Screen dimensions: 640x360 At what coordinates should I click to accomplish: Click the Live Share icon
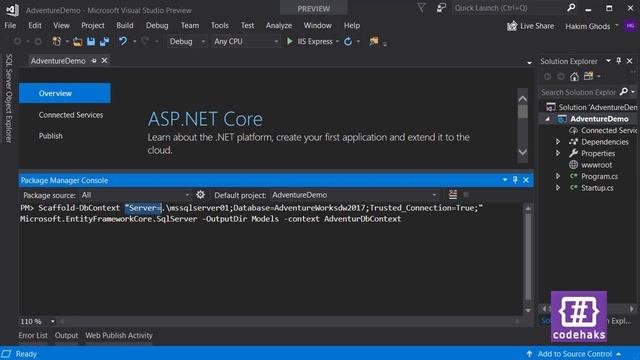pyautogui.click(x=512, y=26)
